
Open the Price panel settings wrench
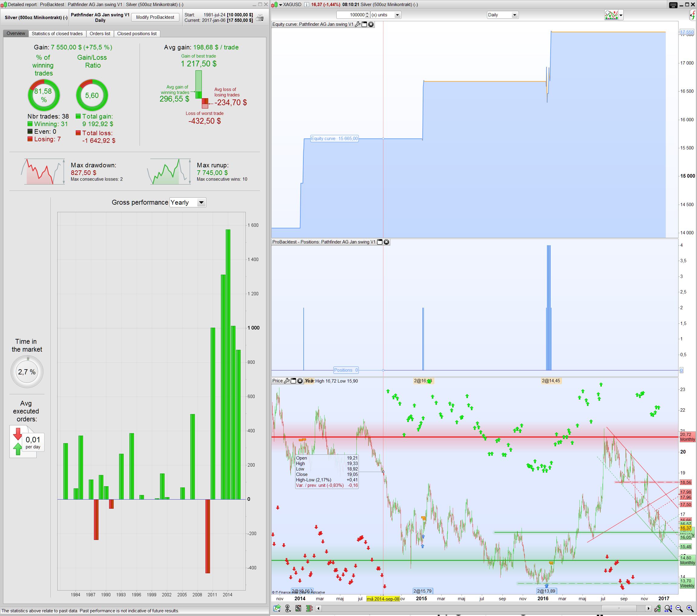[286, 381]
